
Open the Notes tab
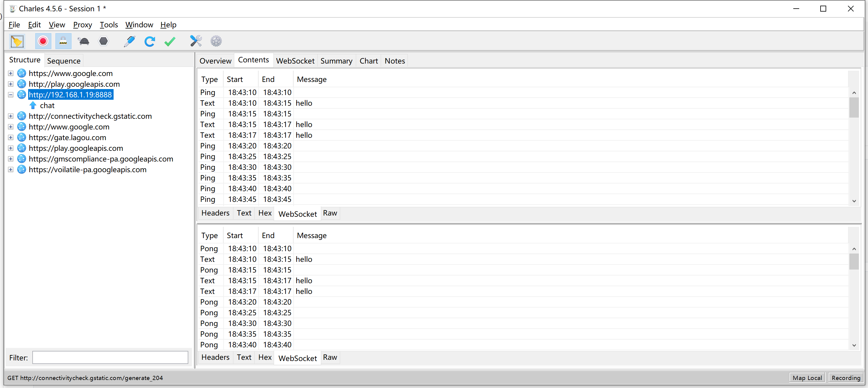coord(395,61)
